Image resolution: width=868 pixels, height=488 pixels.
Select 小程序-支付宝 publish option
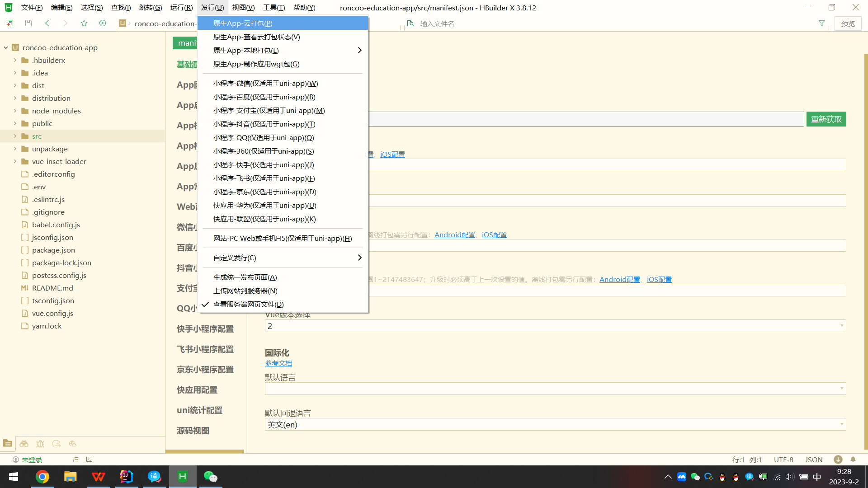coord(283,110)
